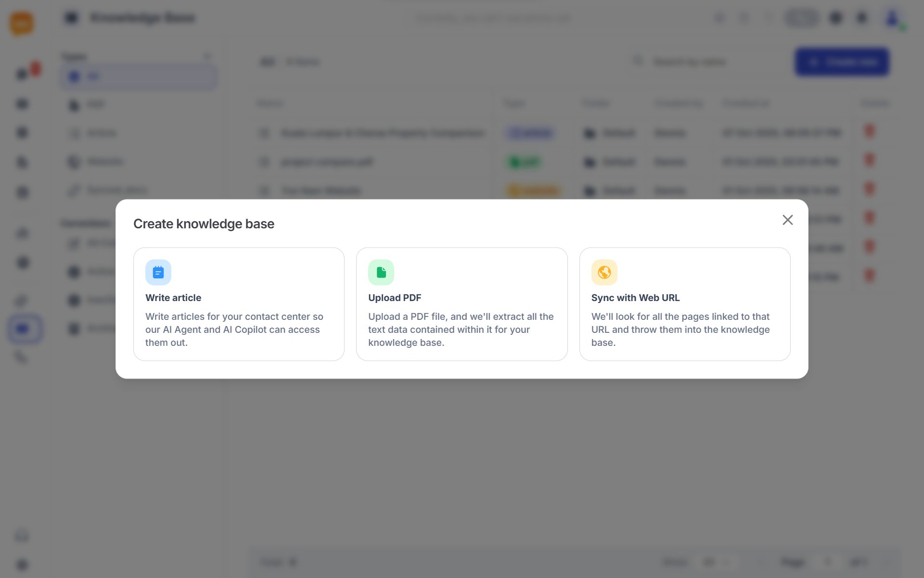Close the Create knowledge base dialog
Image resolution: width=924 pixels, height=578 pixels.
(x=787, y=220)
